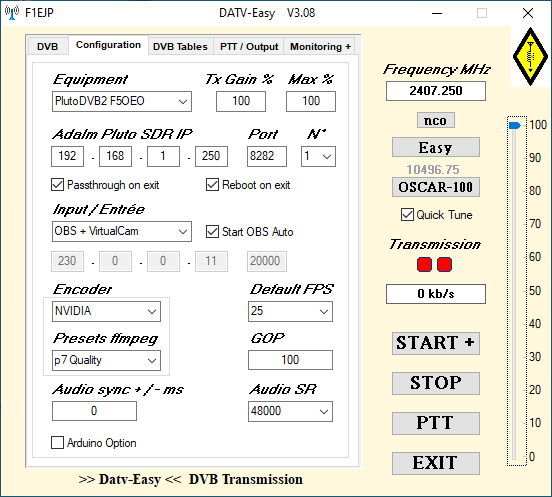Screen dimensions: 552x497
Task: Click the Easy button
Action: pyautogui.click(x=436, y=147)
